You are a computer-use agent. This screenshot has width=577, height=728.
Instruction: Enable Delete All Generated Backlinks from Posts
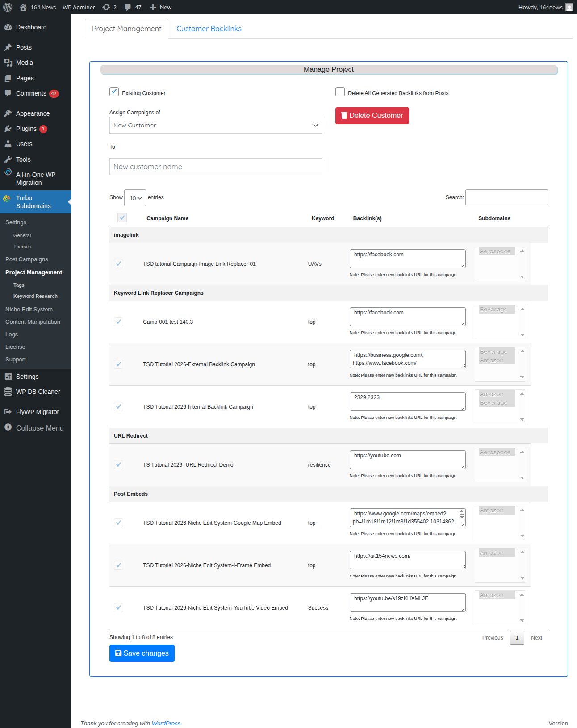(x=340, y=92)
